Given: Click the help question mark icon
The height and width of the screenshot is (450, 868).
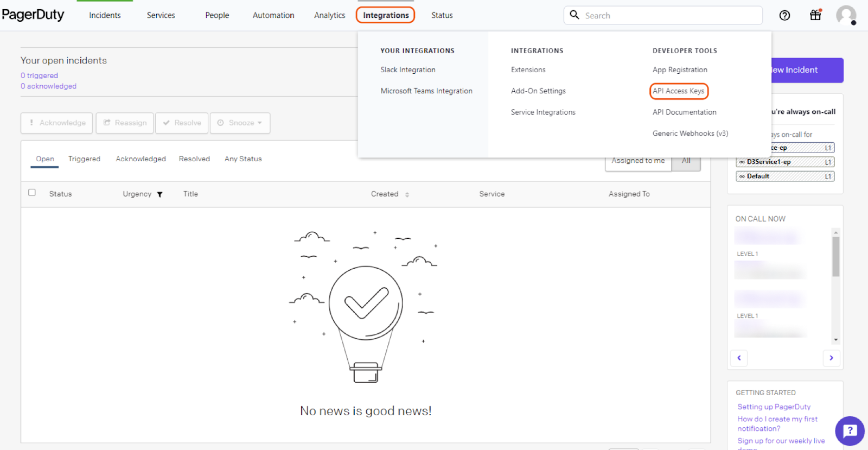Looking at the screenshot, I should (784, 16).
